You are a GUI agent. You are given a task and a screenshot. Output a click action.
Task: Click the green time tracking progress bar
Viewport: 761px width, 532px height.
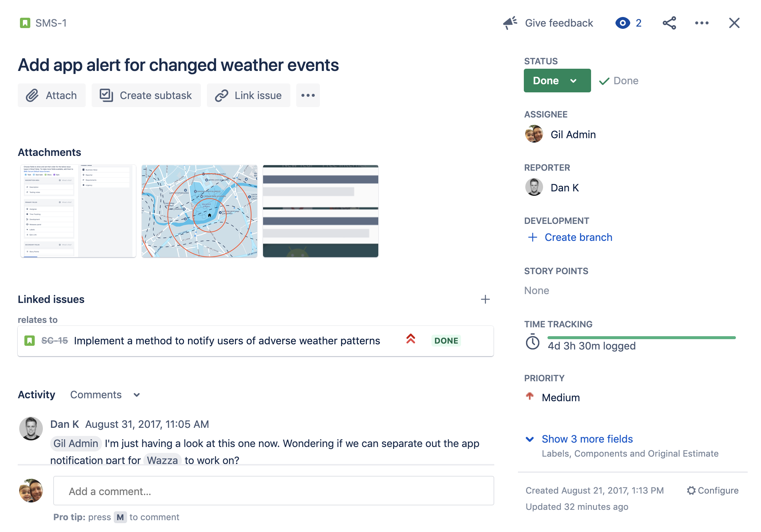click(x=641, y=338)
